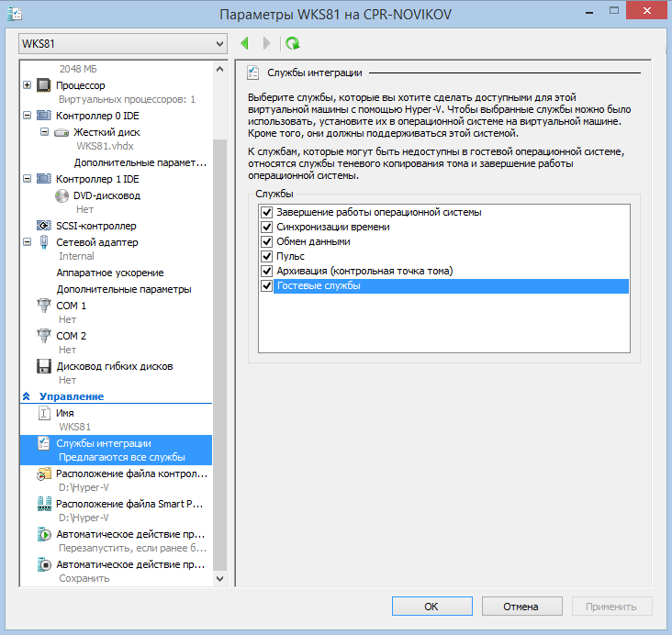672x635 pixels.
Task: Click the COM 1 port icon
Action: point(43,306)
